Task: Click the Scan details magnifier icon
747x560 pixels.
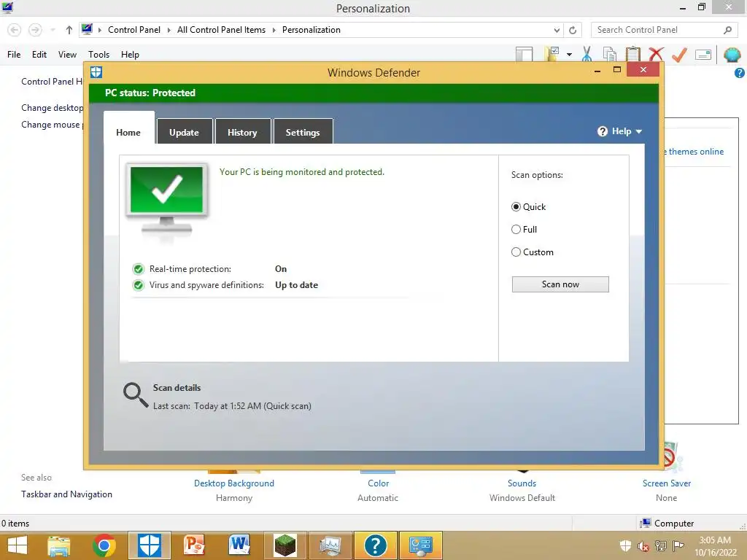Action: 136,395
